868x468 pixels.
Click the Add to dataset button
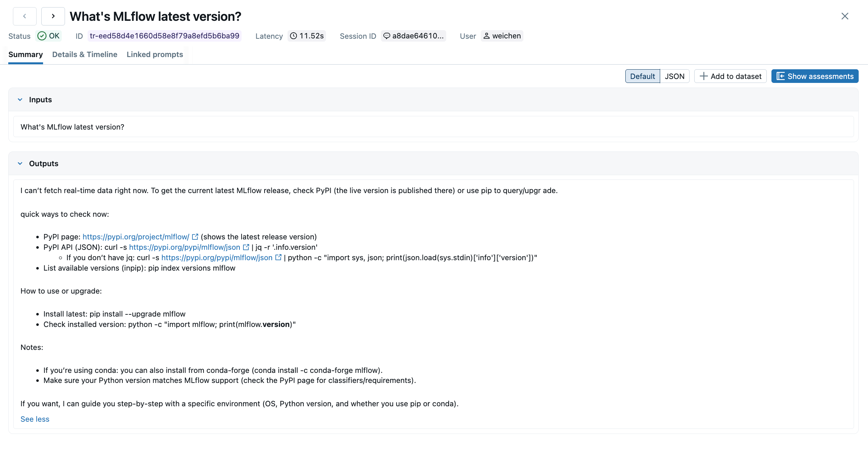click(731, 76)
